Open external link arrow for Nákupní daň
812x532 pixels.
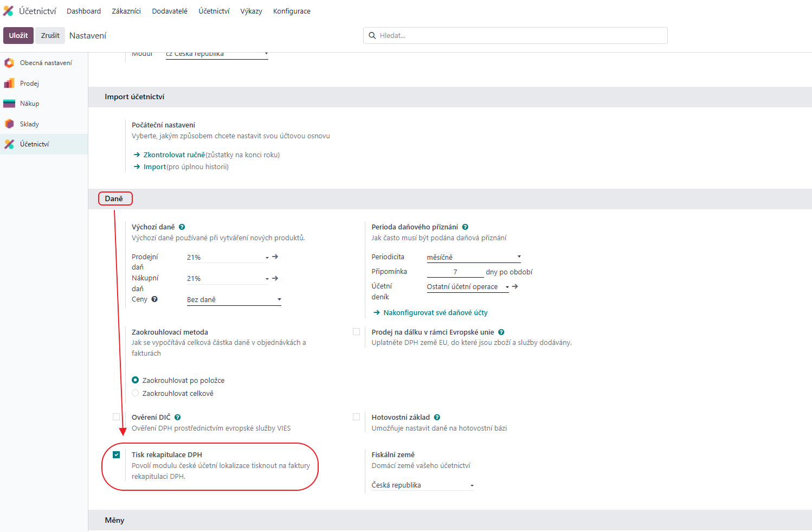[275, 278]
